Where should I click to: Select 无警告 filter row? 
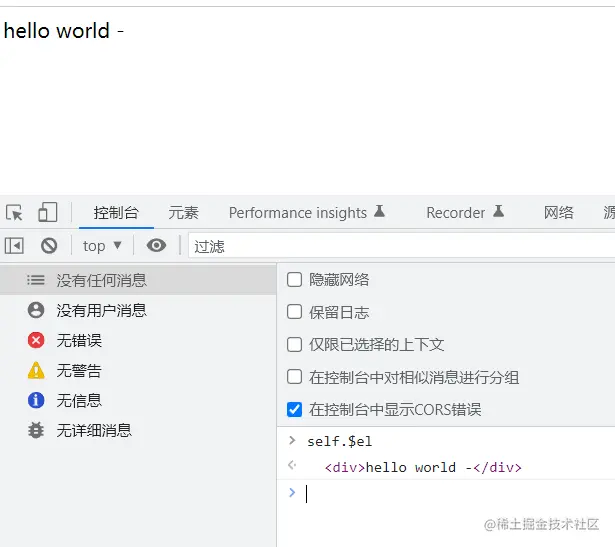pyautogui.click(x=138, y=370)
